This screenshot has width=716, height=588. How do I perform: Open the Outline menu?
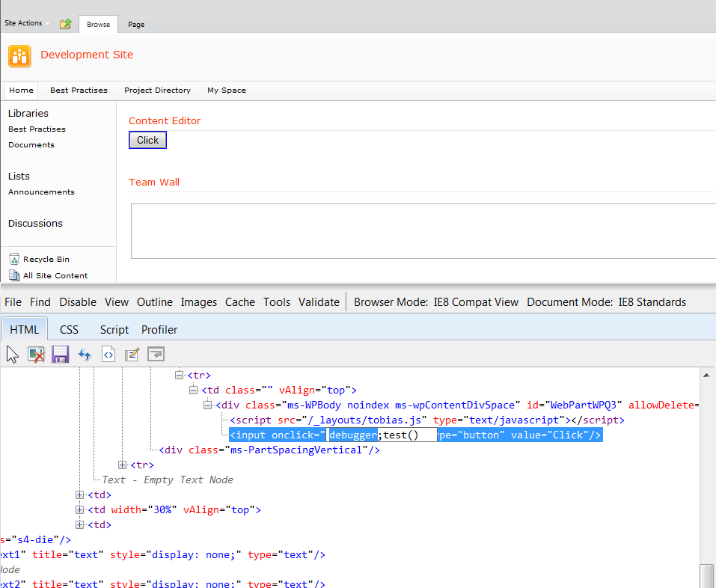pyautogui.click(x=154, y=301)
